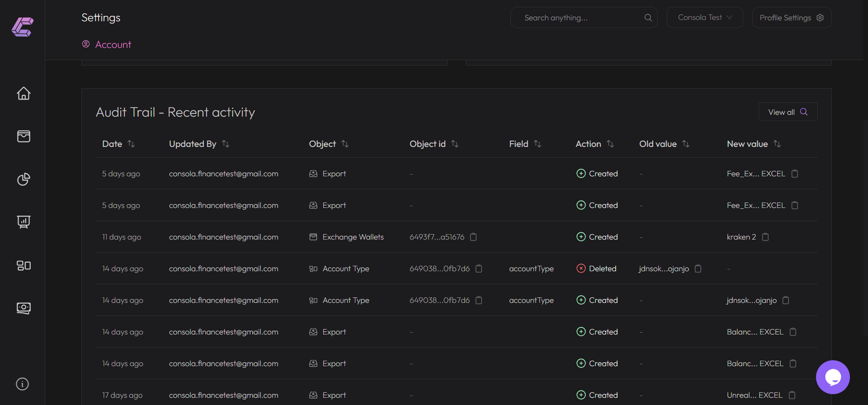Expand the Consola Test workspace dropdown
This screenshot has height=405, width=868.
704,18
